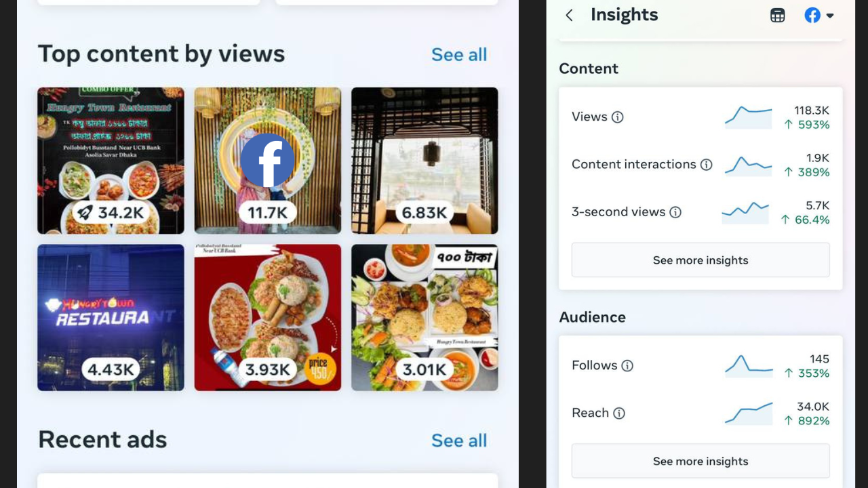This screenshot has height=488, width=868.
Task: Click See more insights under Content
Action: pyautogui.click(x=701, y=260)
